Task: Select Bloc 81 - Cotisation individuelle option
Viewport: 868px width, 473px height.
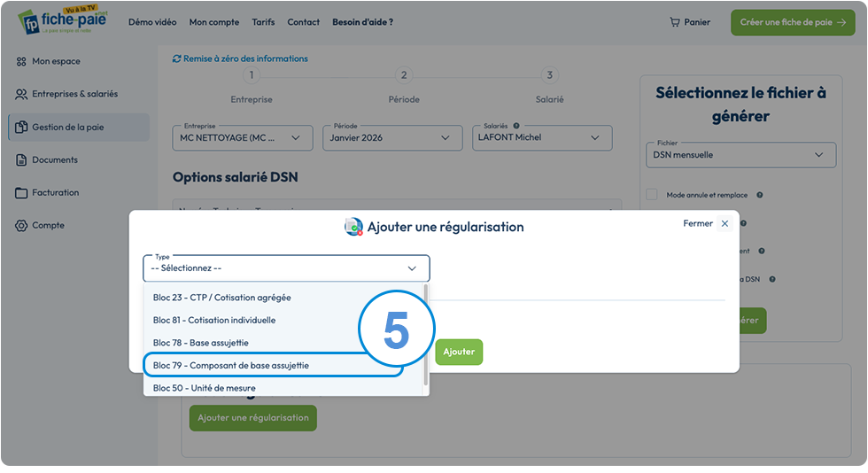Action: click(214, 320)
